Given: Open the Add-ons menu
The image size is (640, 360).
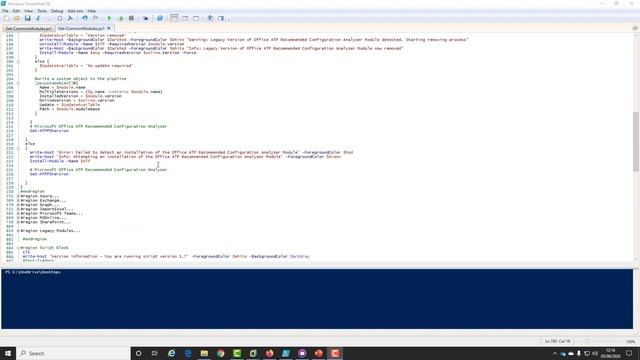Looking at the screenshot, I should pyautogui.click(x=75, y=11).
